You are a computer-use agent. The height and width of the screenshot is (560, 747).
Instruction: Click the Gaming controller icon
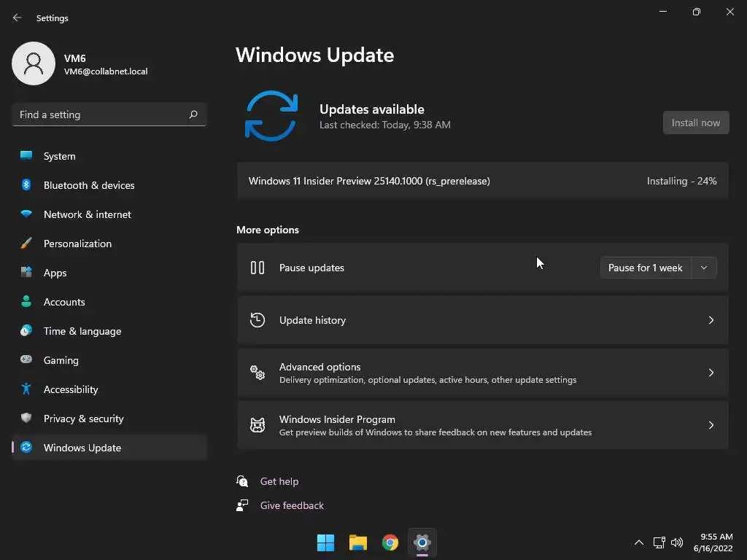click(26, 359)
